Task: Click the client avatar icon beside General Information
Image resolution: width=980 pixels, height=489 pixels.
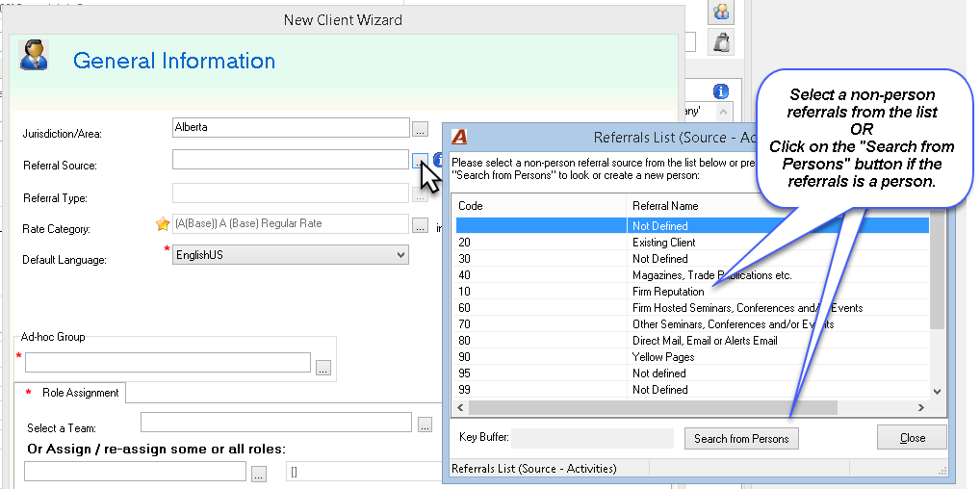Action: [34, 55]
